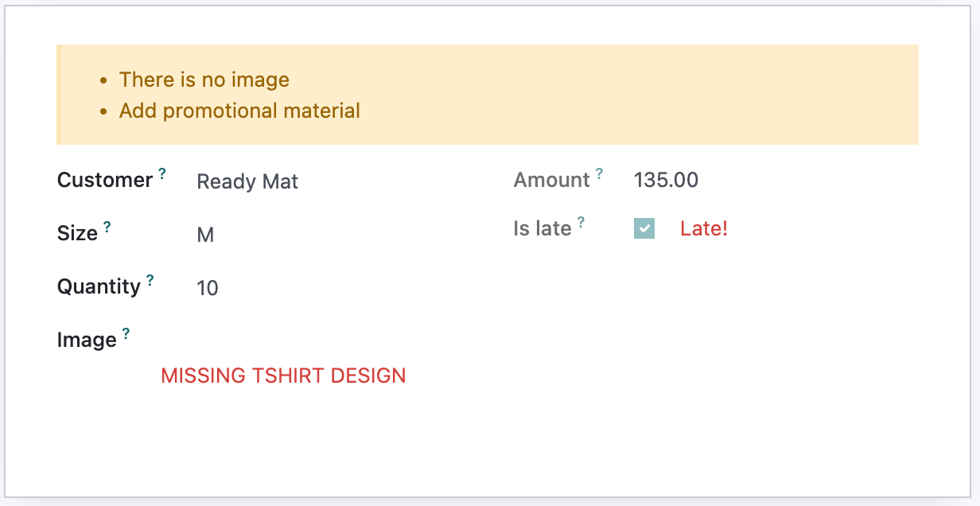
Task: Click the Image field label
Action: pos(86,340)
